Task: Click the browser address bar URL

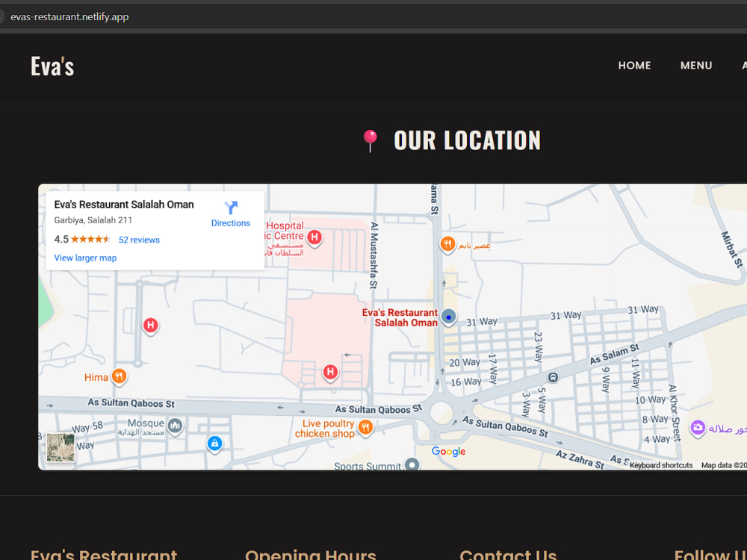Action: (x=69, y=16)
